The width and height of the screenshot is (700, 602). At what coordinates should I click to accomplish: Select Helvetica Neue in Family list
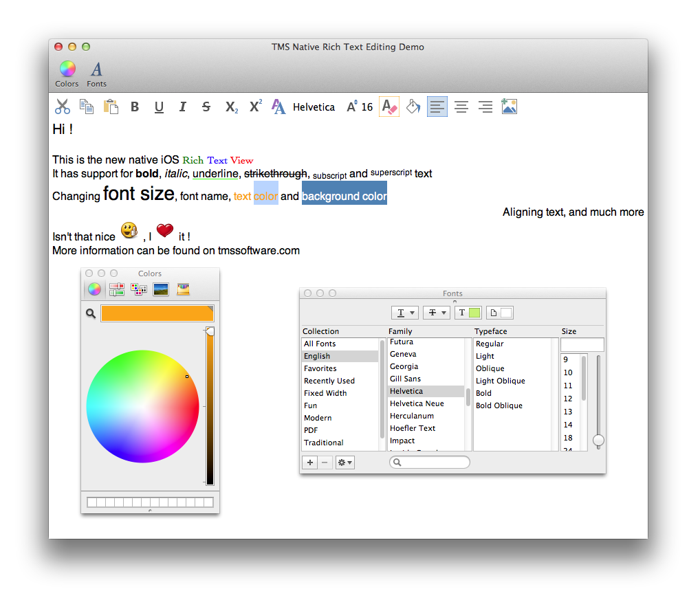417,403
